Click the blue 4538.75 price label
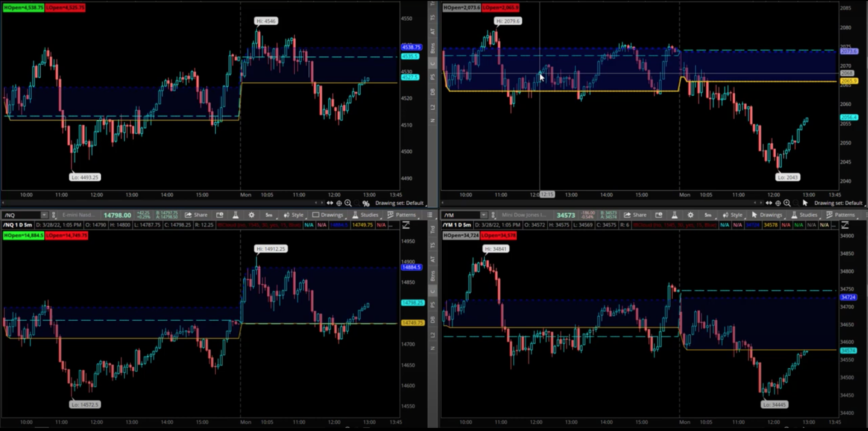The height and width of the screenshot is (431, 868). (411, 47)
